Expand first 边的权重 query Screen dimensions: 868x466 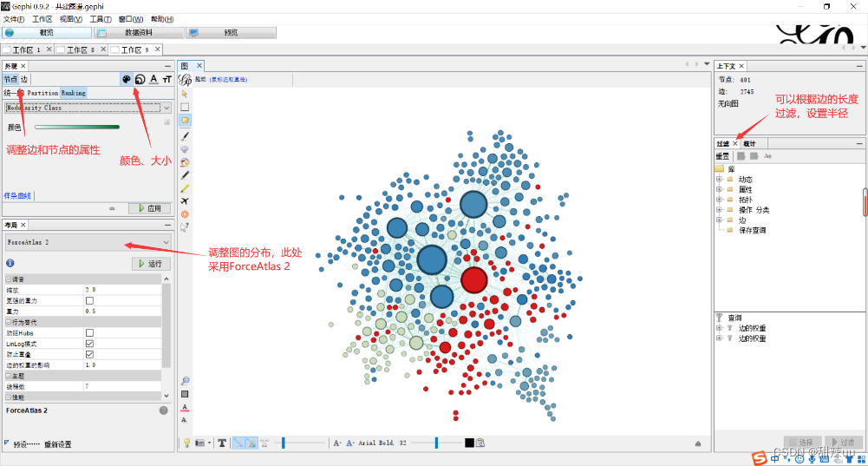pyautogui.click(x=719, y=328)
